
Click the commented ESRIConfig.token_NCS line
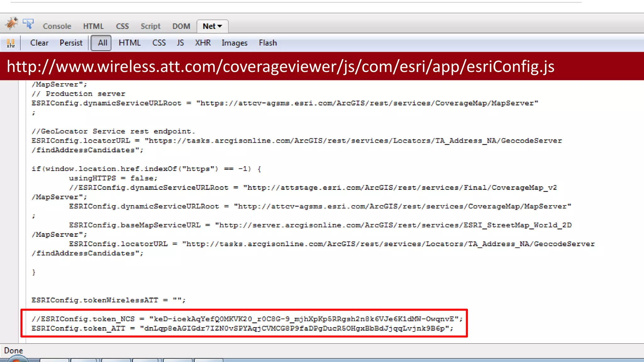click(247, 319)
